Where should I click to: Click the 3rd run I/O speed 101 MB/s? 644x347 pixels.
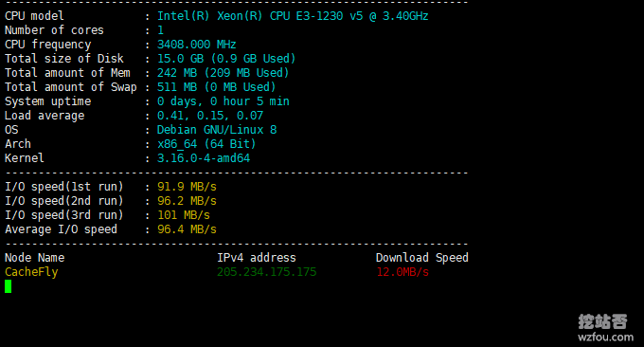(184, 215)
